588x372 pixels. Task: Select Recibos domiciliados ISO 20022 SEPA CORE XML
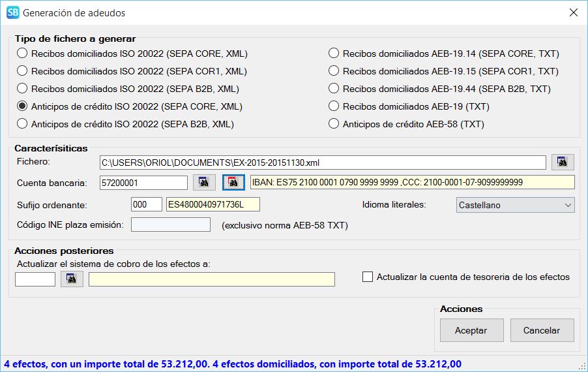(x=22, y=54)
